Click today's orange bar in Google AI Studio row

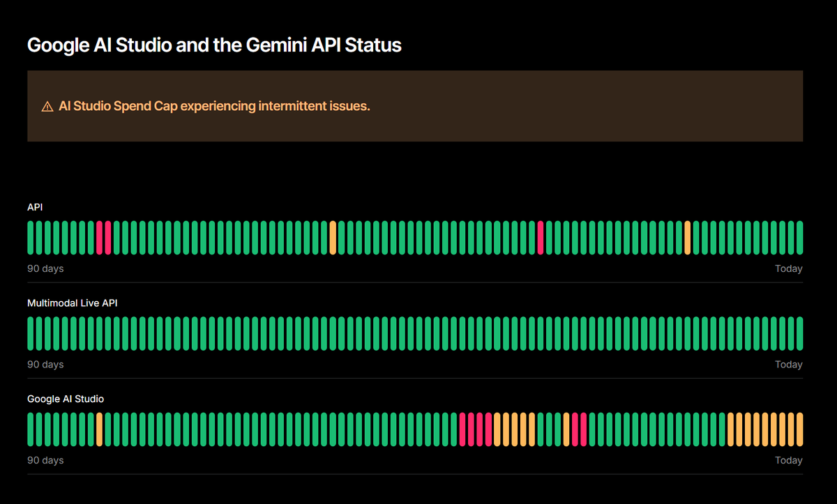coord(799,429)
